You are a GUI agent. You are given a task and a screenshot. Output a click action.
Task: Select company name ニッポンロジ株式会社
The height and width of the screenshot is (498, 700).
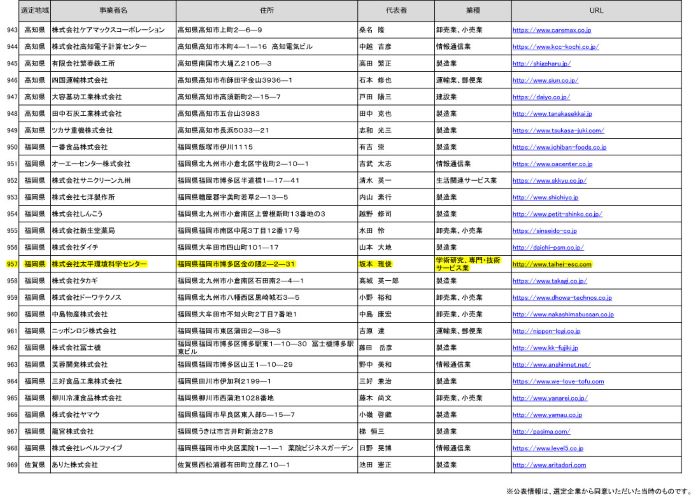point(84,331)
